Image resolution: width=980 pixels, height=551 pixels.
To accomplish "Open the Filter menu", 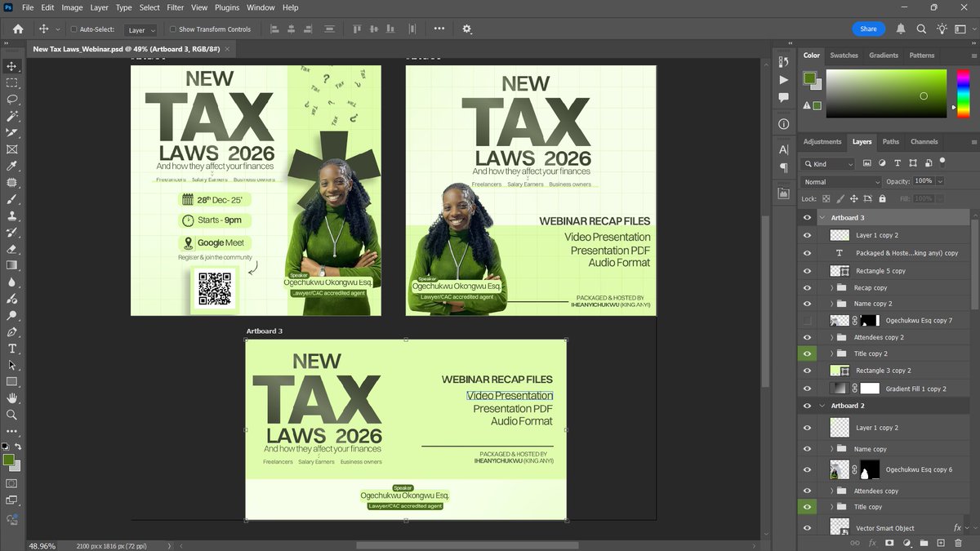I will (175, 7).
